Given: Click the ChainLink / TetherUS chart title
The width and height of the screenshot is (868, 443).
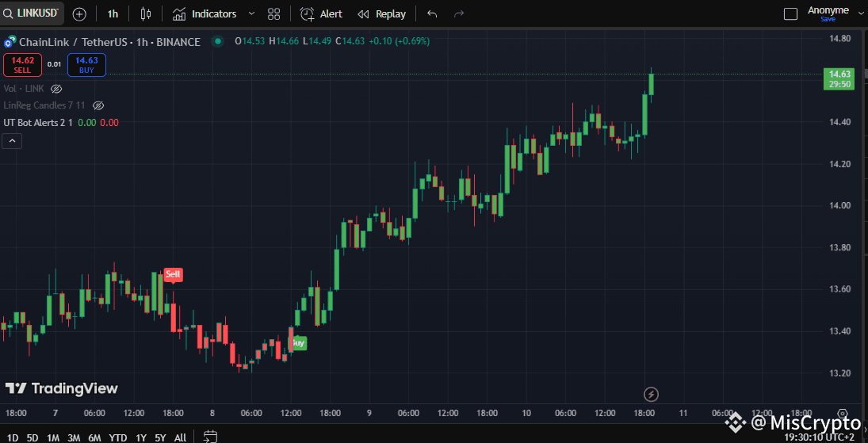Looking at the screenshot, I should [x=109, y=41].
